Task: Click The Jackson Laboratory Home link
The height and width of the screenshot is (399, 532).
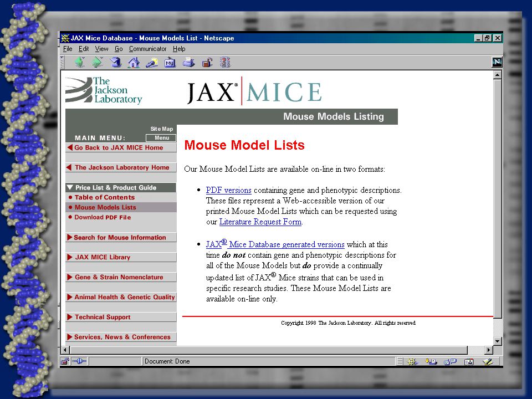Action: click(x=121, y=167)
